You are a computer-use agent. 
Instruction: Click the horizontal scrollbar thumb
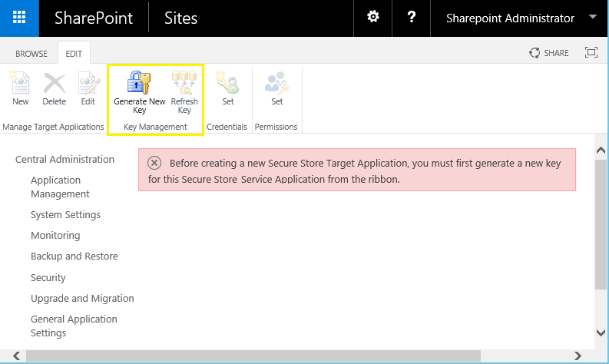(253, 356)
